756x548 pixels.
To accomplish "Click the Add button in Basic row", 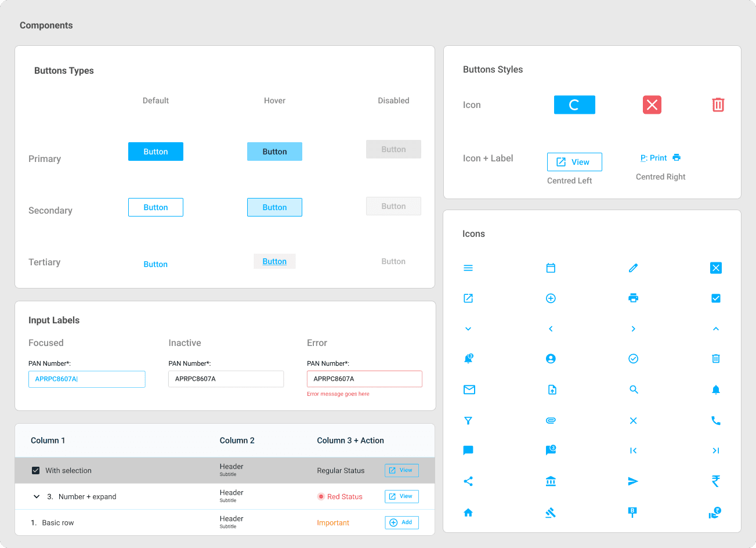I will pyautogui.click(x=401, y=522).
